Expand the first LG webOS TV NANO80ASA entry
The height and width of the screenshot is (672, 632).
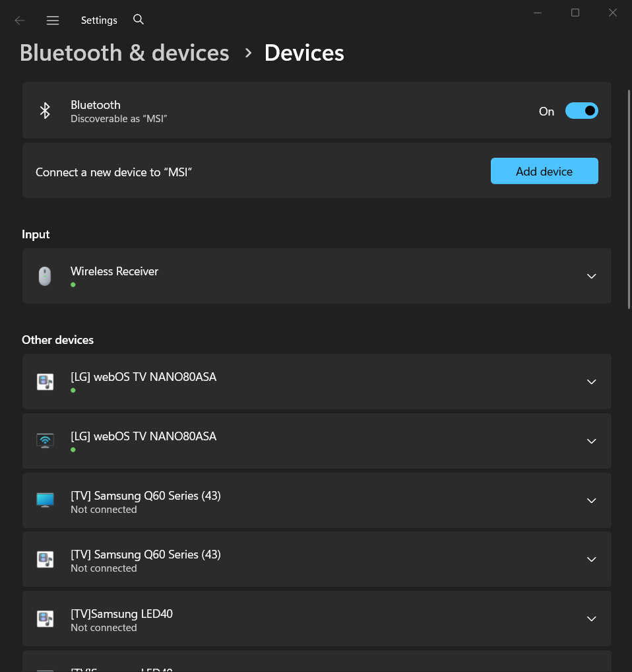click(x=591, y=382)
